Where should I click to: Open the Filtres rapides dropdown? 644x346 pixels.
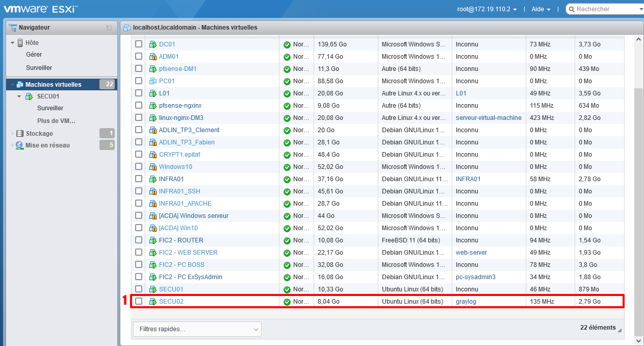coord(197,330)
